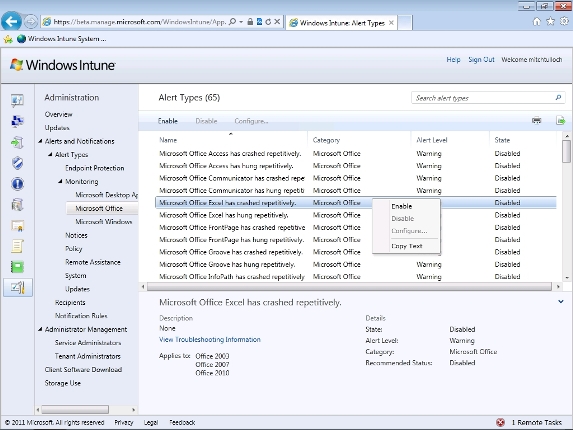Select row 'Microsoft Office Groove has hung repetitively.'

(x=356, y=264)
